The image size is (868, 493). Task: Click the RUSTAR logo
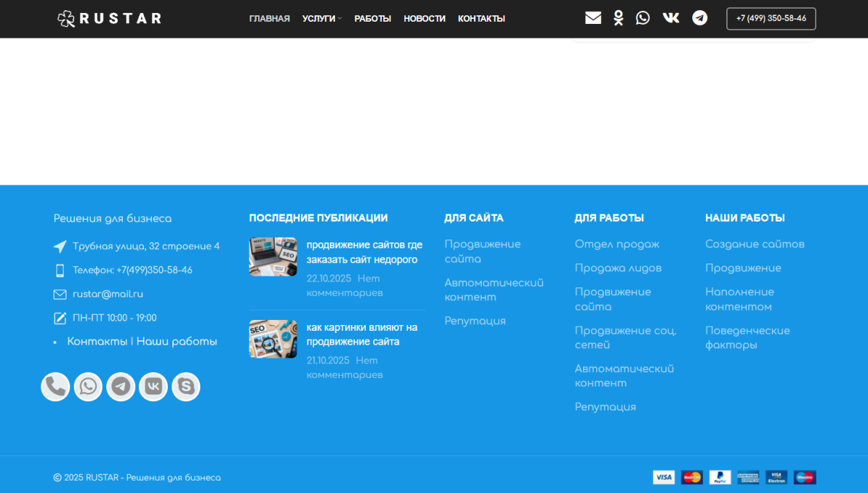tap(109, 19)
